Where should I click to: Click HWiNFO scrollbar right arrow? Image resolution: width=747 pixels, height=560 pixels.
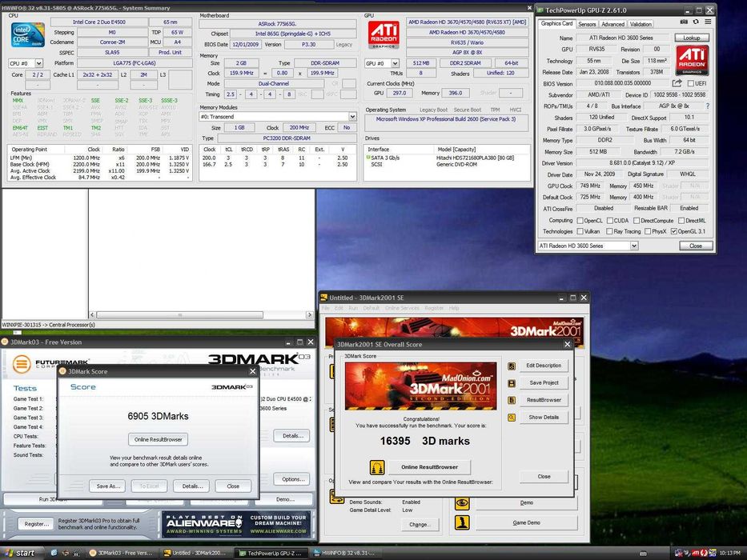(310, 315)
